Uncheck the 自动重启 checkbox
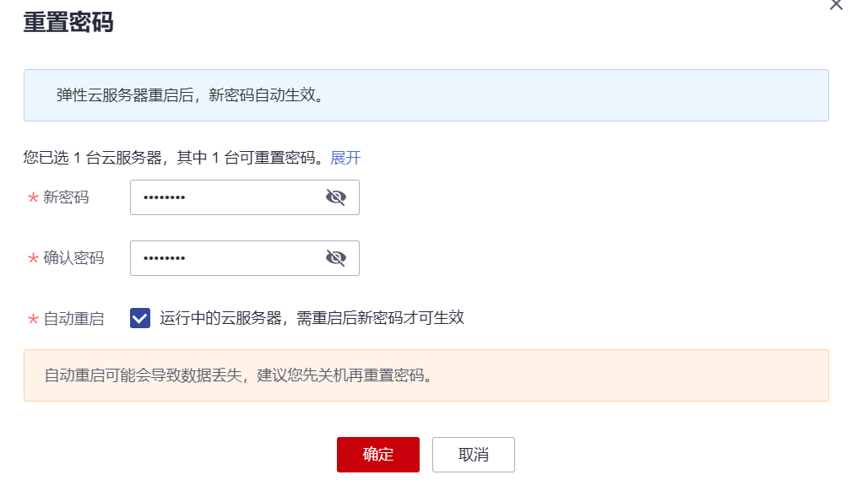Image resolution: width=868 pixels, height=491 pixels. 140,318
